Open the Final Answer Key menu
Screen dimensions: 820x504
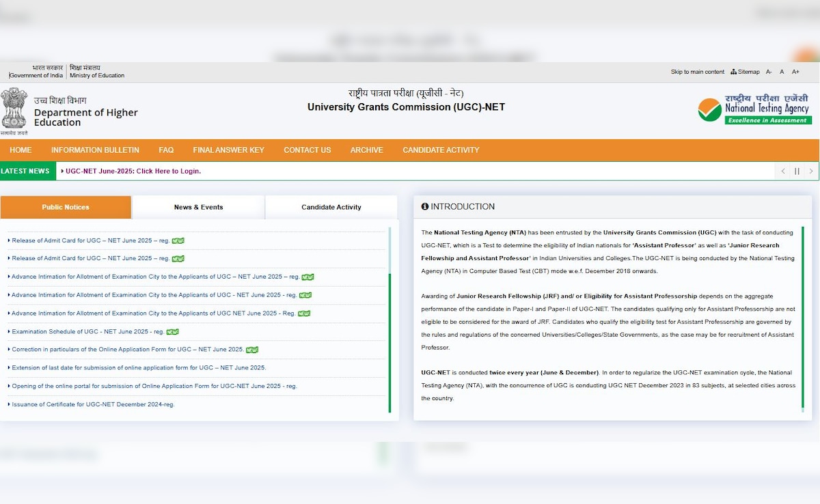click(x=228, y=150)
